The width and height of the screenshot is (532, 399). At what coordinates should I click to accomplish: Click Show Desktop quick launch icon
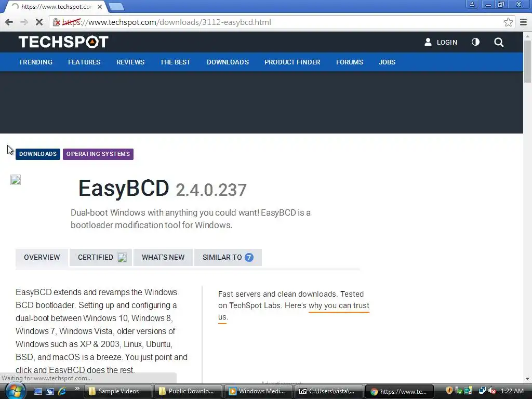37,391
